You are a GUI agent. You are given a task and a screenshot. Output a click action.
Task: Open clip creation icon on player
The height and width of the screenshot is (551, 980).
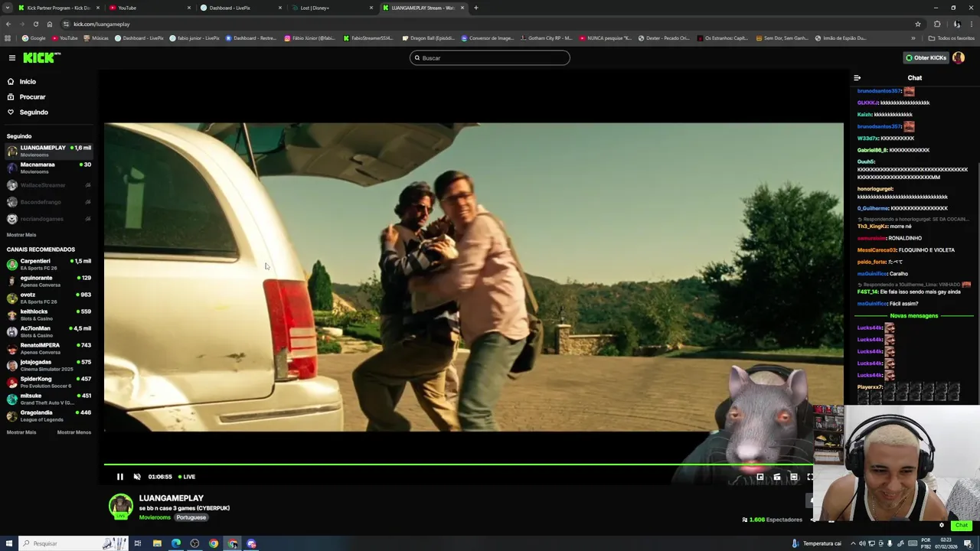[x=777, y=478]
